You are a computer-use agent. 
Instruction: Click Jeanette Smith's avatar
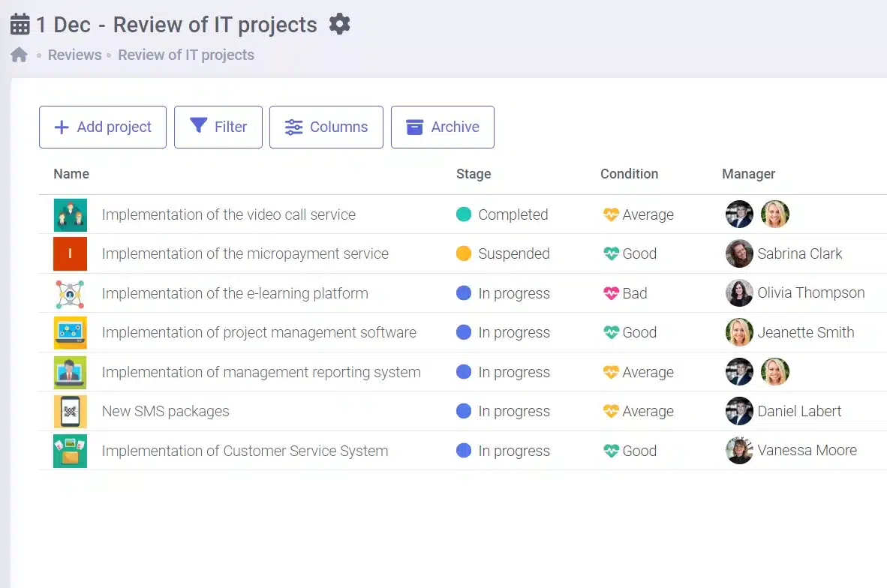pos(739,332)
